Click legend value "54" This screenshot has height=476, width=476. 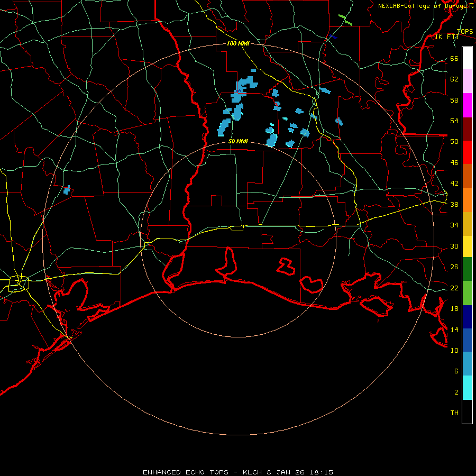tap(454, 121)
